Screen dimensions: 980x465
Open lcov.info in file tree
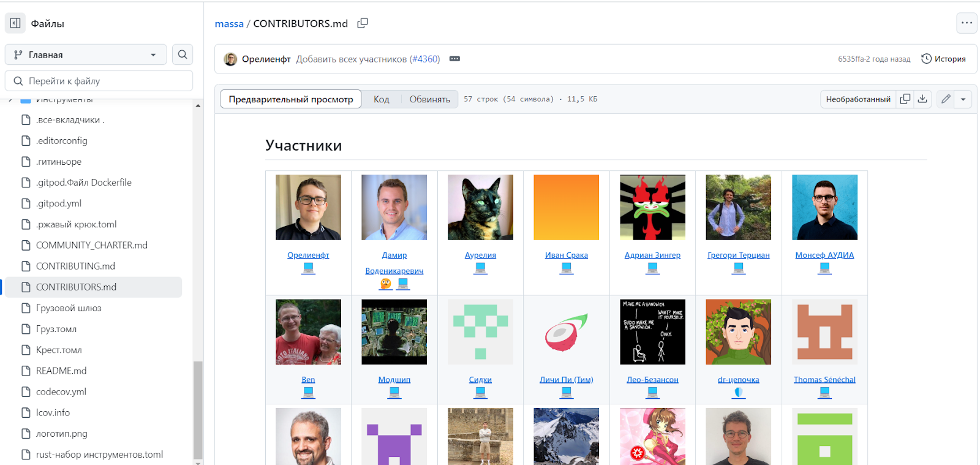pos(53,412)
